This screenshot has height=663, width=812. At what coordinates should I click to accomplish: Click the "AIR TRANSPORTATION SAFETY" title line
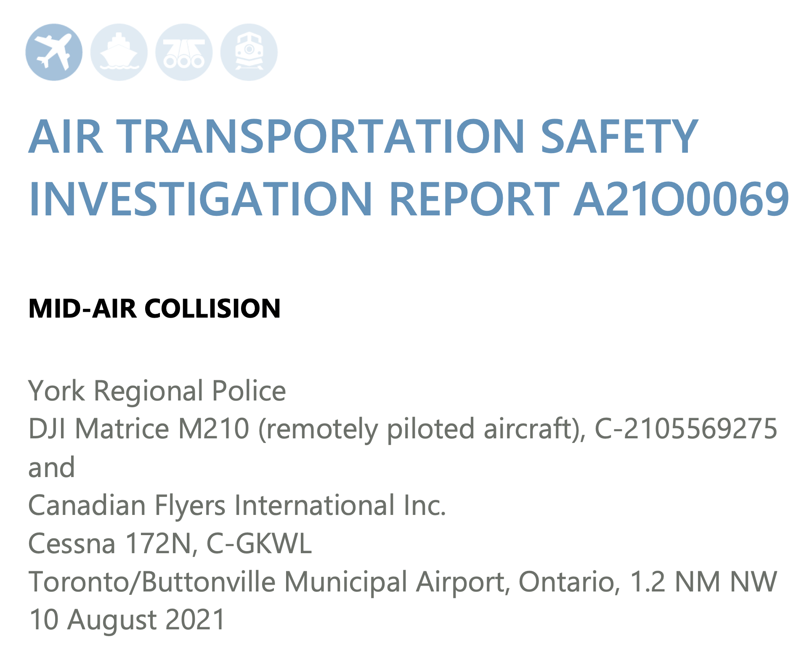pyautogui.click(x=364, y=137)
